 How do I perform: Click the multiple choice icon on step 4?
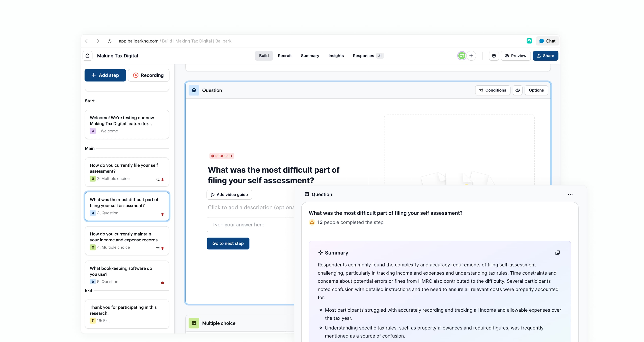coord(93,247)
